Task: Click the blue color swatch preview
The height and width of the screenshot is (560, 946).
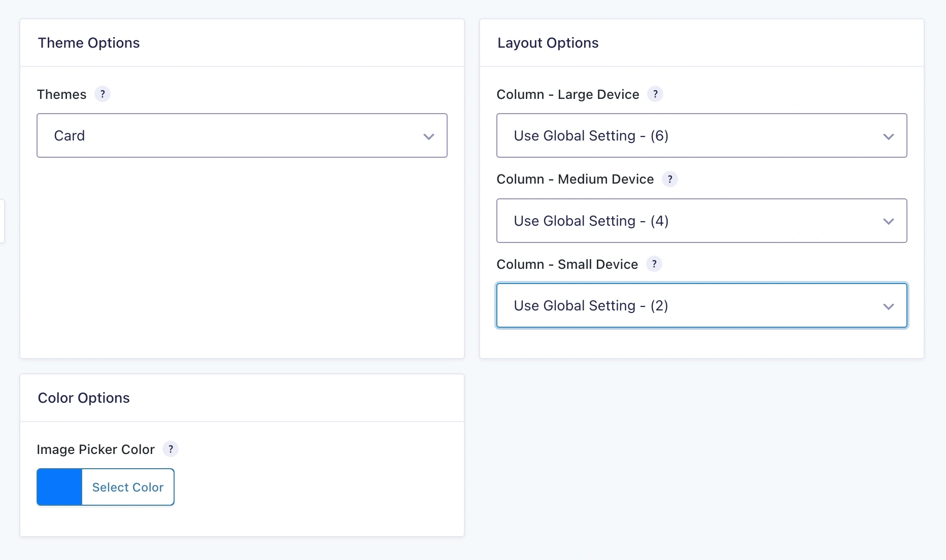Action: click(59, 487)
